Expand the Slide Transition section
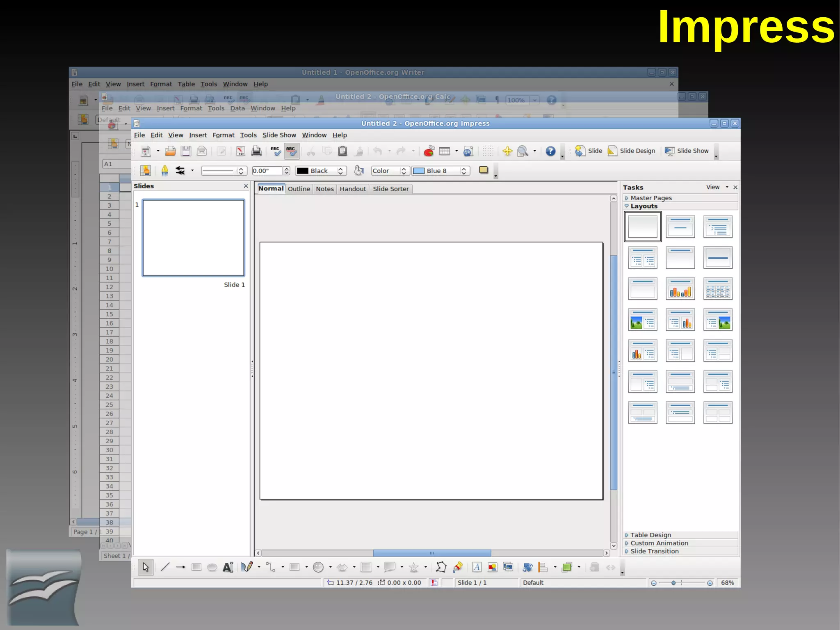The width and height of the screenshot is (840, 630). click(x=654, y=551)
